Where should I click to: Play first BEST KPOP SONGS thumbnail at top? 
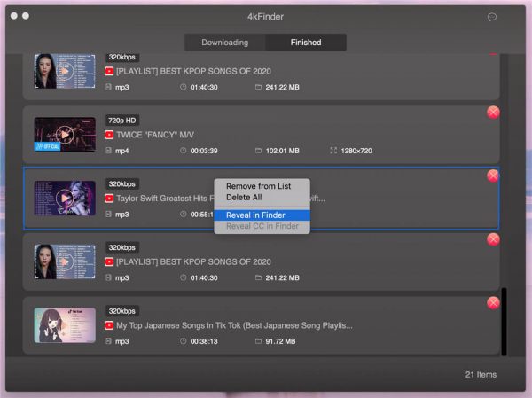(x=65, y=71)
